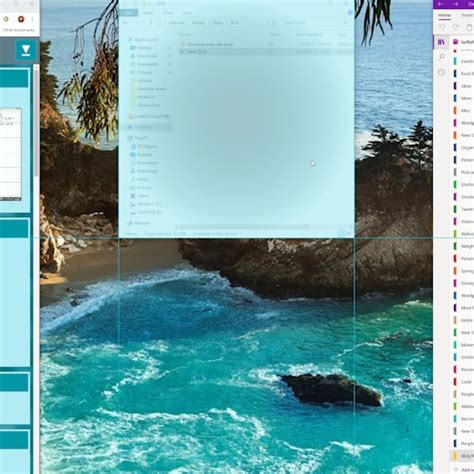Open the browser three-dot menu
The height and width of the screenshot is (474, 474).
(33, 19)
